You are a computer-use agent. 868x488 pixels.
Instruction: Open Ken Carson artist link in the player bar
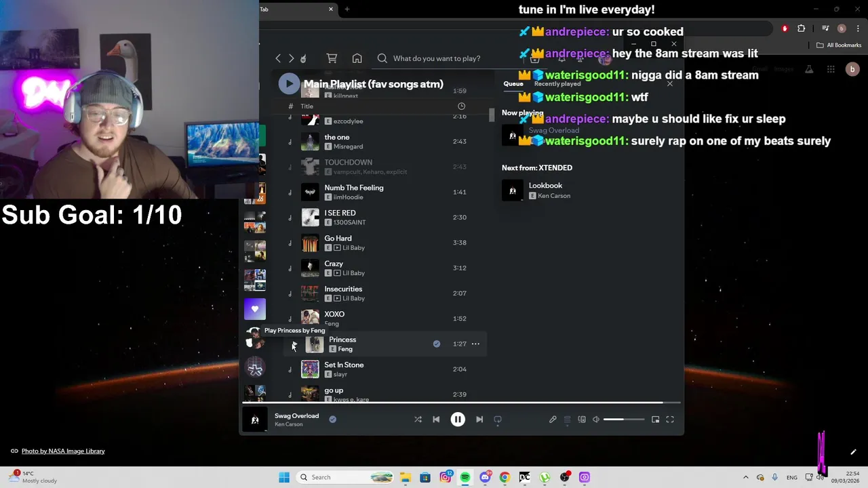[x=289, y=425]
